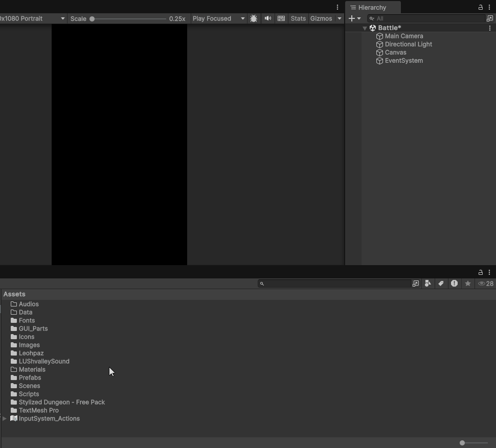Lock the Hierarchy panel

(480, 7)
